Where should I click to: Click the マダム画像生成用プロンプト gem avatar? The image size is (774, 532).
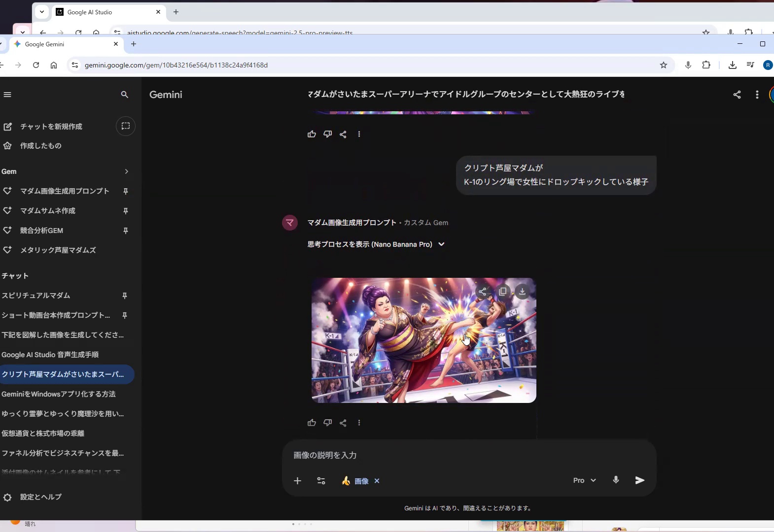pos(290,223)
